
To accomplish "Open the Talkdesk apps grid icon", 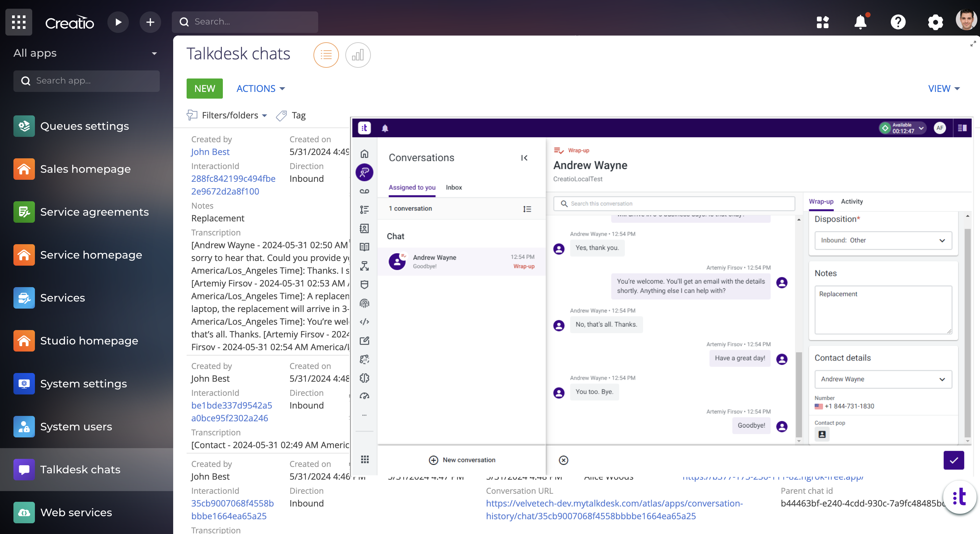I will [x=364, y=460].
